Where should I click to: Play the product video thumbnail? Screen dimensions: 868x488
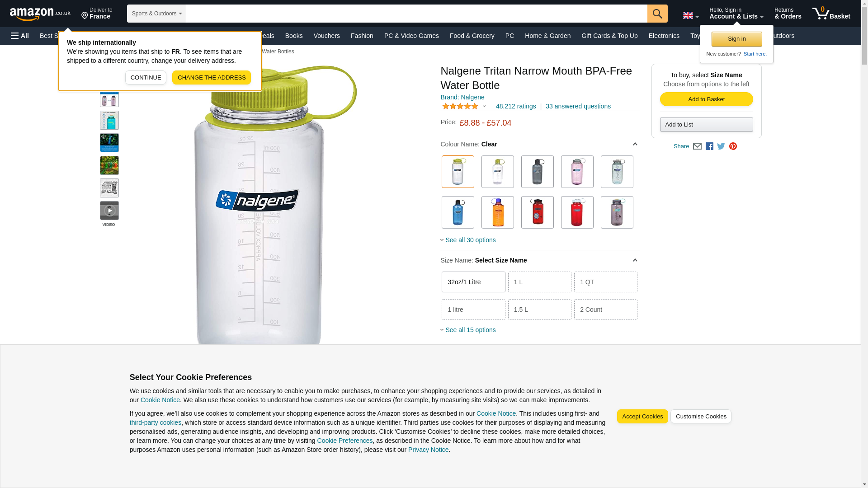[x=109, y=211]
